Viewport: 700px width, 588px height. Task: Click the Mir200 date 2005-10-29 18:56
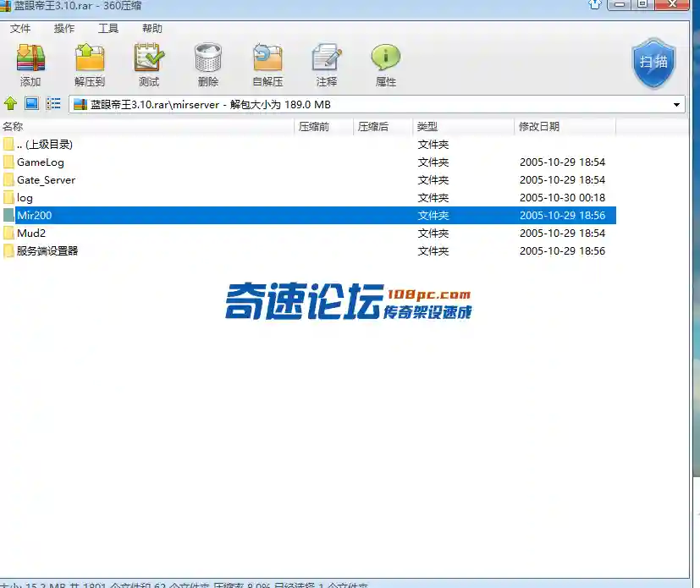coord(562,216)
